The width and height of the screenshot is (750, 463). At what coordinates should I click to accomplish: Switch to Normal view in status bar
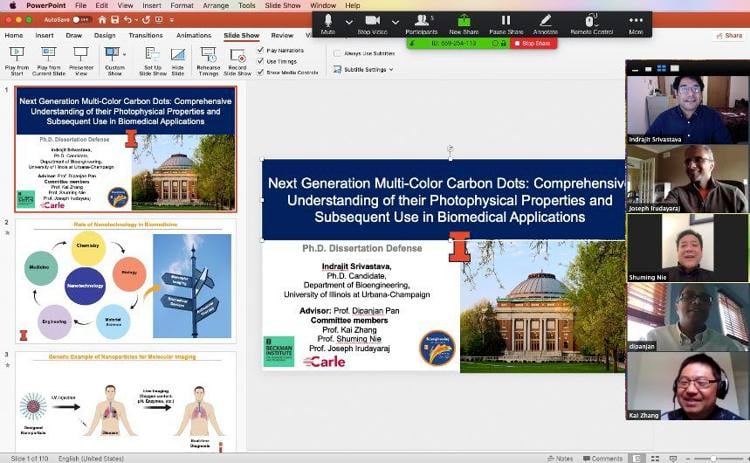(637, 458)
